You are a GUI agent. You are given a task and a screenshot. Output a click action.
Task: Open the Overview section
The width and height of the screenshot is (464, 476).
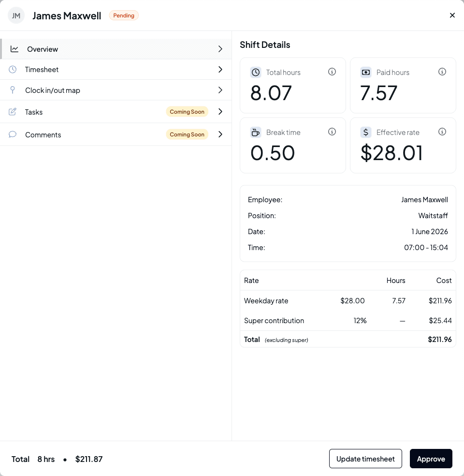tap(116, 49)
